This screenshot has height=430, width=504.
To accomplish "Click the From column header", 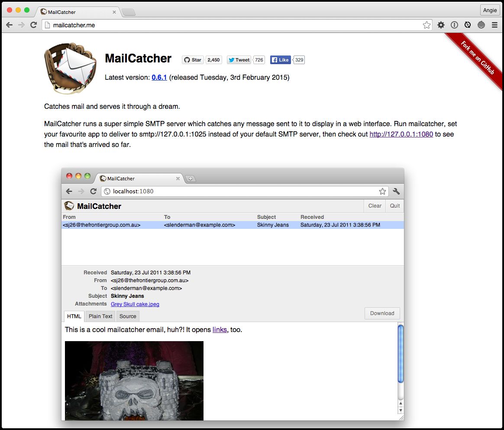I will pos(69,217).
